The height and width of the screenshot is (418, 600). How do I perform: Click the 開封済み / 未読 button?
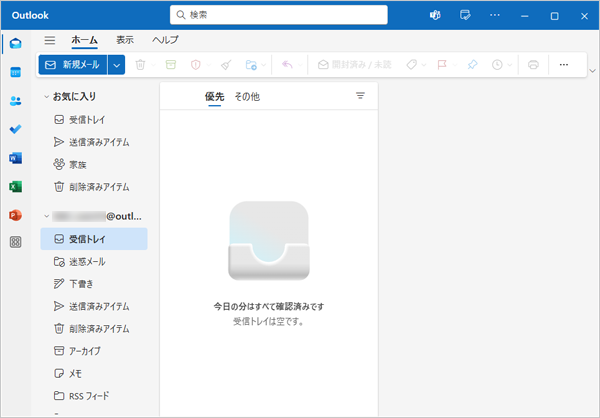[354, 65]
